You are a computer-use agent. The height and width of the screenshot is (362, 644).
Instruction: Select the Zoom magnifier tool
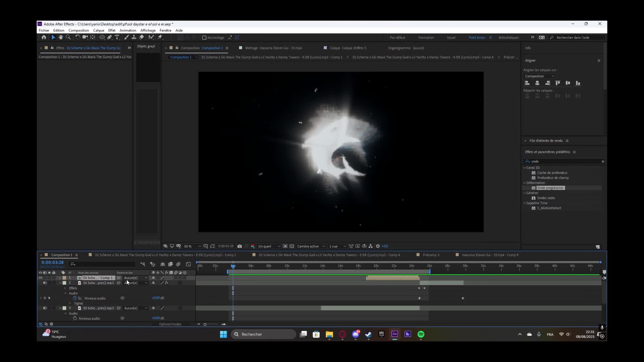pos(68,37)
